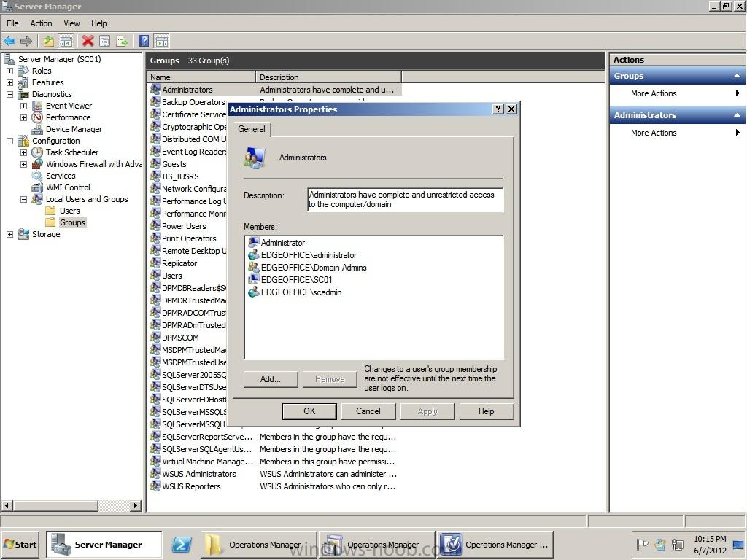Image resolution: width=747 pixels, height=560 pixels.
Task: Click the tree pane horizontal scrollbar right arrow
Action: point(136,505)
